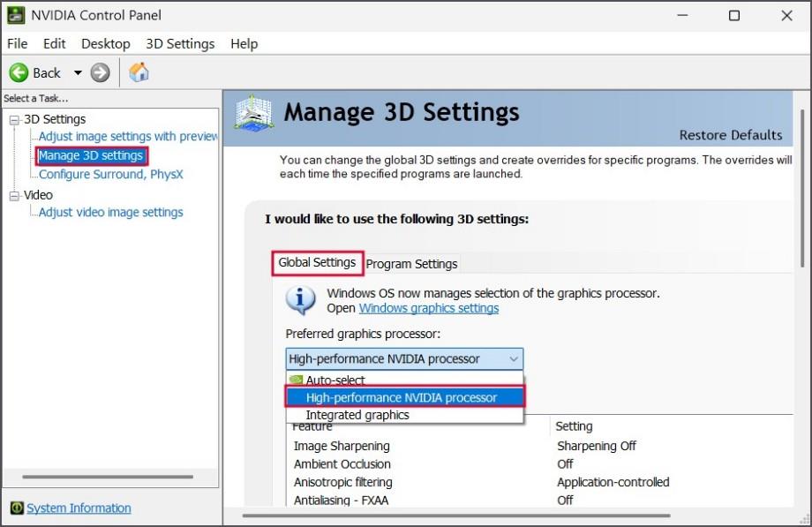The width and height of the screenshot is (812, 527).
Task: Open the Preferred graphics processor combo box
Action: [x=404, y=358]
